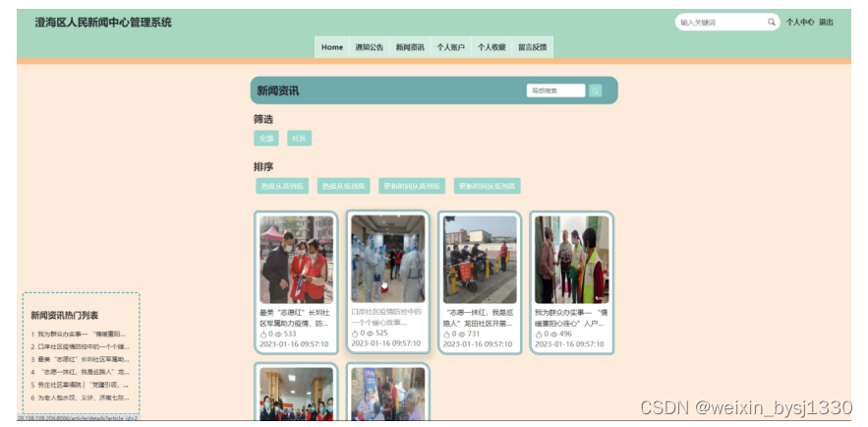Click the eye views icon beside 496
The width and height of the screenshot is (868, 427).
(x=553, y=335)
